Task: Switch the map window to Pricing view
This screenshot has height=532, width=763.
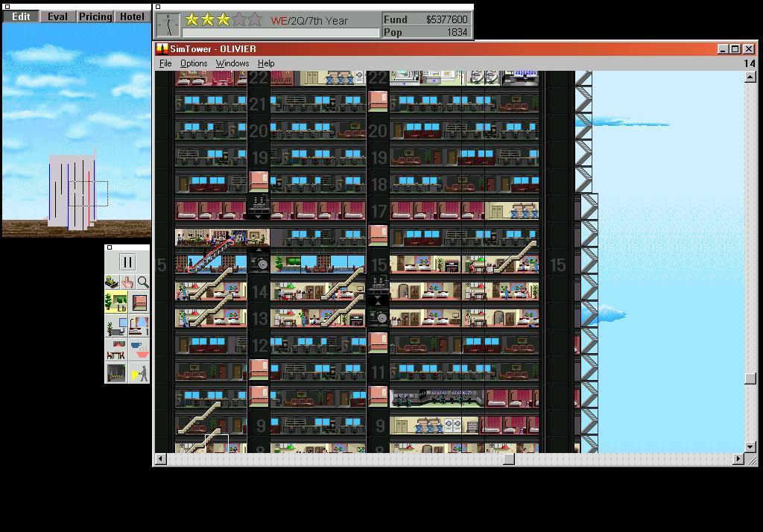Action: 95,16
